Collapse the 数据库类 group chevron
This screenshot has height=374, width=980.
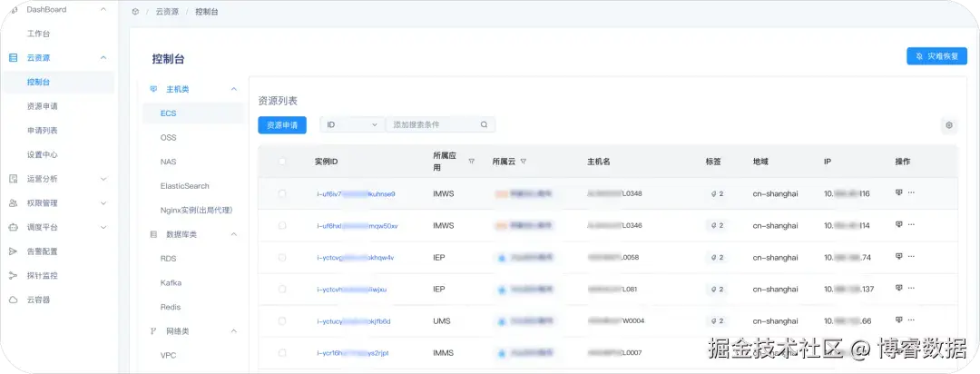(x=234, y=234)
